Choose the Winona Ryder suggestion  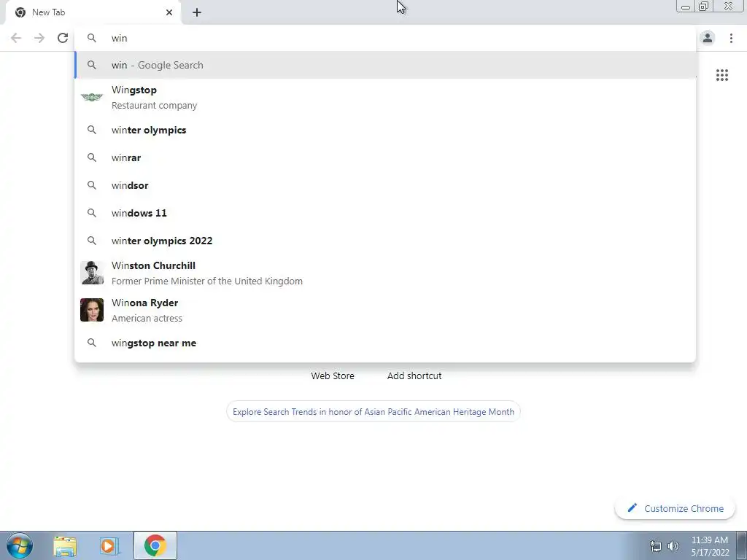(x=385, y=310)
